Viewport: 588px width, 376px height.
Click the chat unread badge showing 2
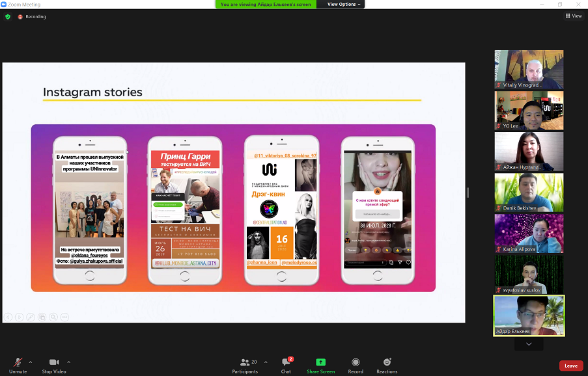290,359
